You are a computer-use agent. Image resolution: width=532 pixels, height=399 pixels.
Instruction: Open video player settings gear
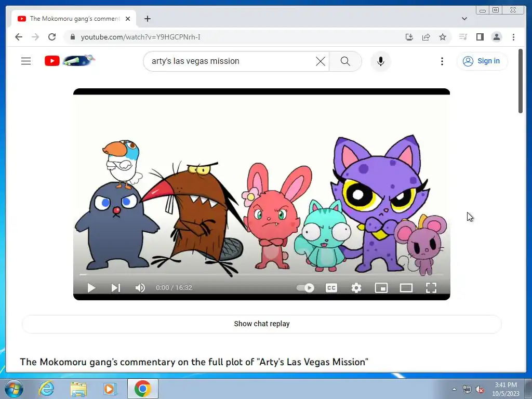point(356,288)
